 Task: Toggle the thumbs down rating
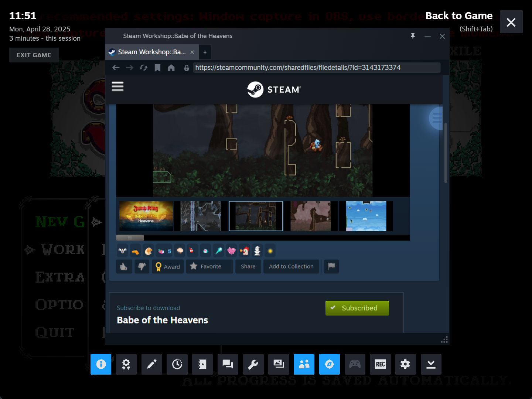[x=142, y=266]
